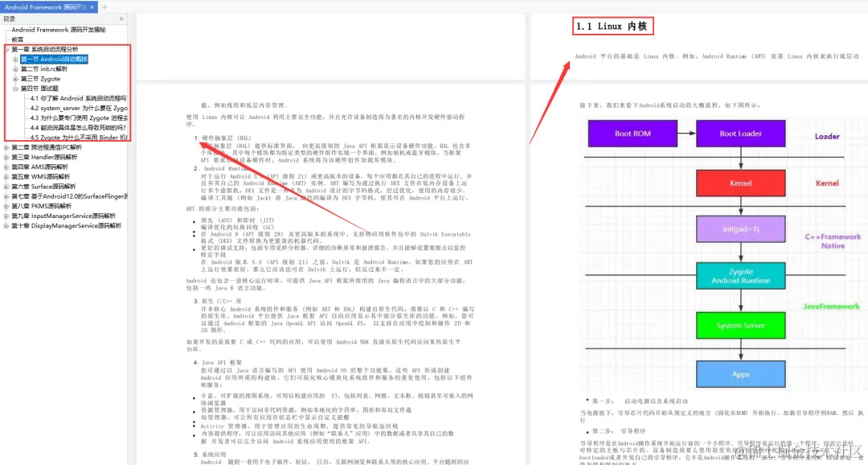The width and height of the screenshot is (868, 465).
Task: Open 4.2 system_server 为什么要在 Zygote entry
Action: 79,108
